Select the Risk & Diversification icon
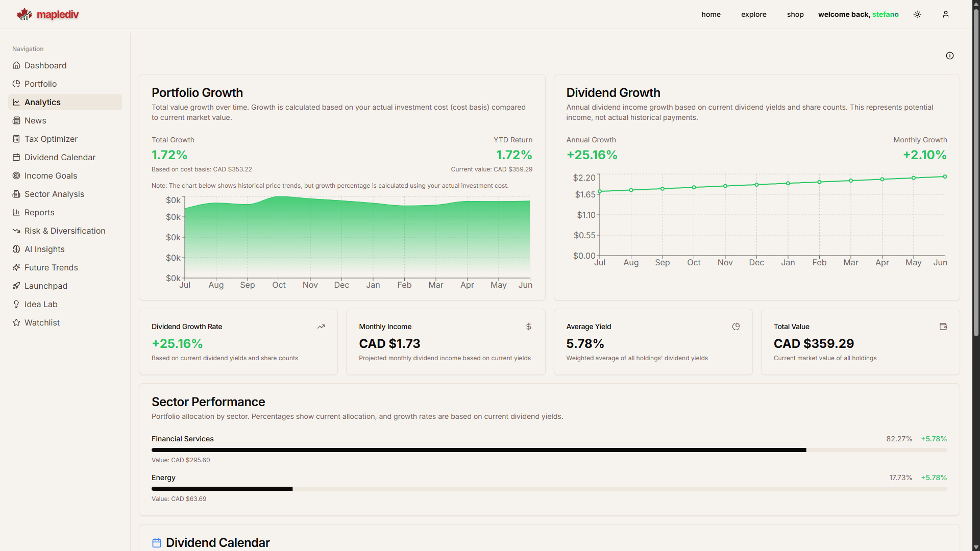The image size is (980, 551). [16, 231]
